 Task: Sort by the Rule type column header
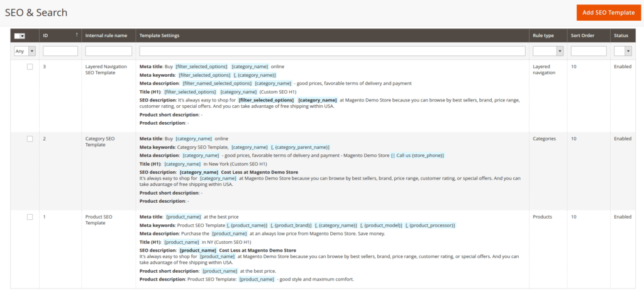click(543, 36)
